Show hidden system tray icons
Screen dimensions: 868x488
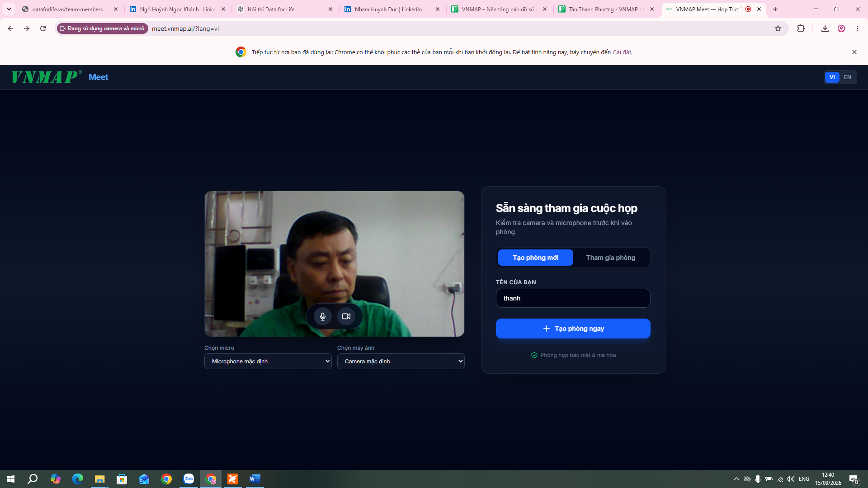[x=736, y=479]
